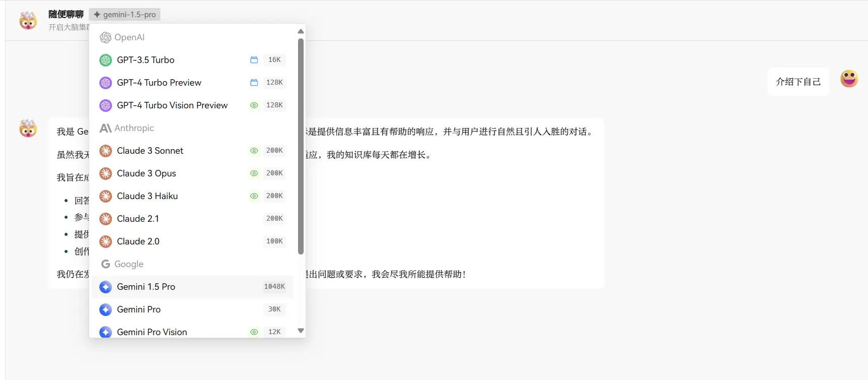The image size is (868, 380).
Task: Click the Gemini Pro blue star icon
Action: point(105,309)
